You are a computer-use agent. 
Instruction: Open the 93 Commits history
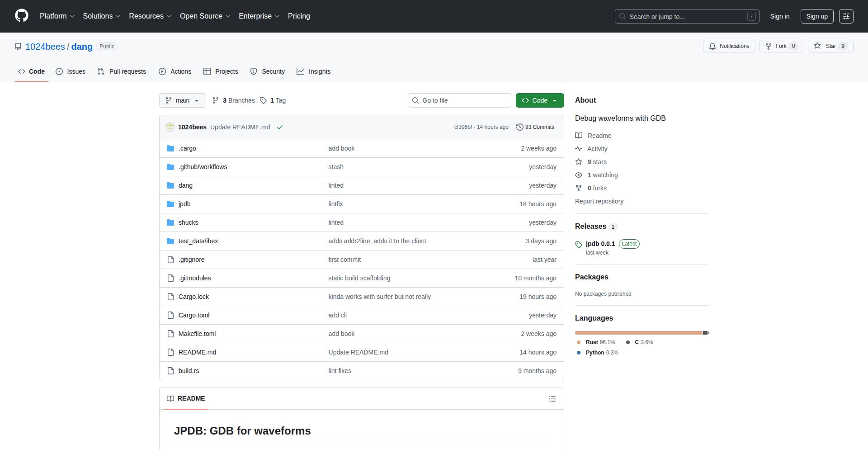[x=535, y=127]
